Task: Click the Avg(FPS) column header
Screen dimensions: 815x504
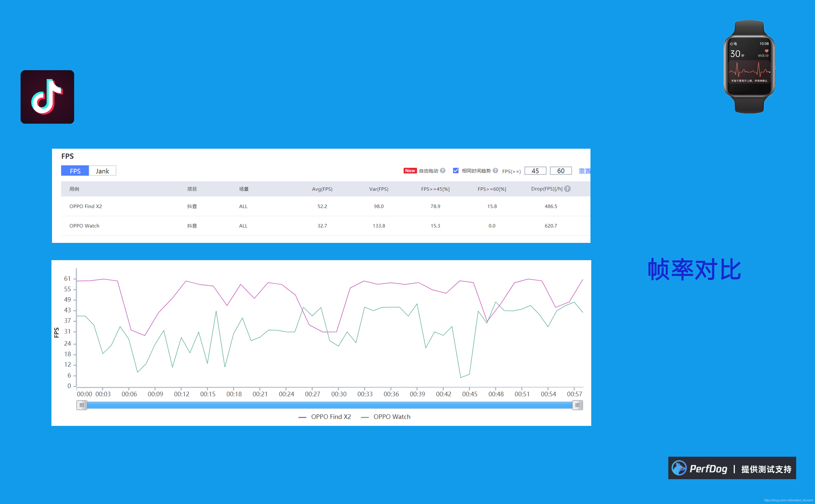Action: pyautogui.click(x=322, y=189)
